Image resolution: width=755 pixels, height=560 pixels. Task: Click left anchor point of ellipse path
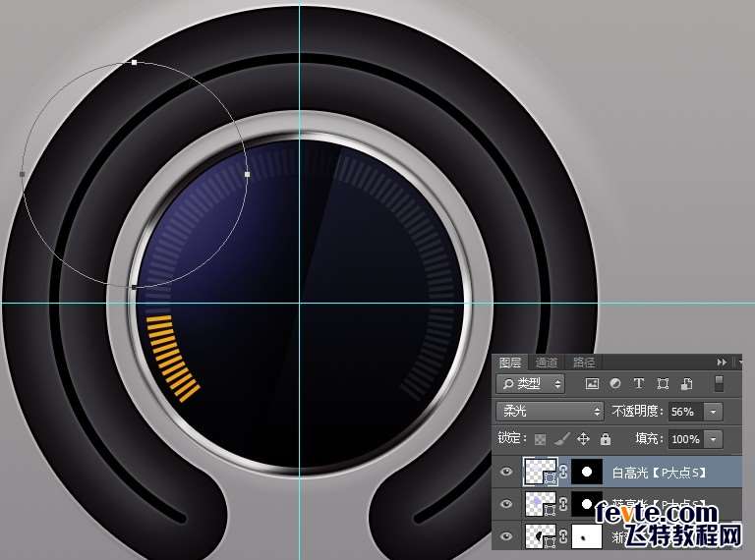[23, 174]
